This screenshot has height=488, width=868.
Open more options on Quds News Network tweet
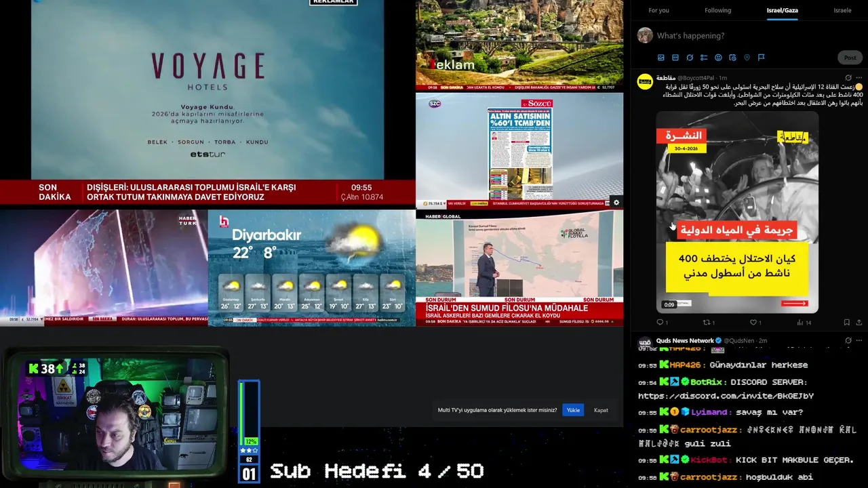tap(859, 340)
